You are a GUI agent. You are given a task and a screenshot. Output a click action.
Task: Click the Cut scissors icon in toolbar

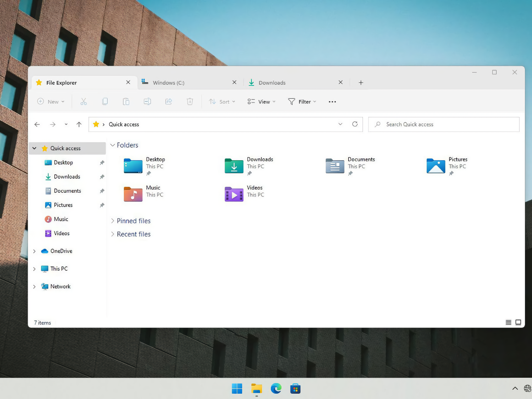(x=84, y=102)
